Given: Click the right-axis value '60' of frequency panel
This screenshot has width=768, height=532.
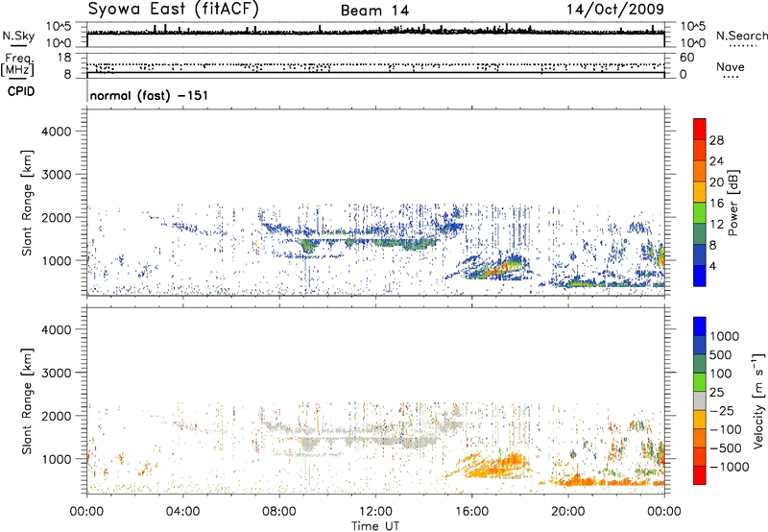Looking at the screenshot, I should 686,58.
